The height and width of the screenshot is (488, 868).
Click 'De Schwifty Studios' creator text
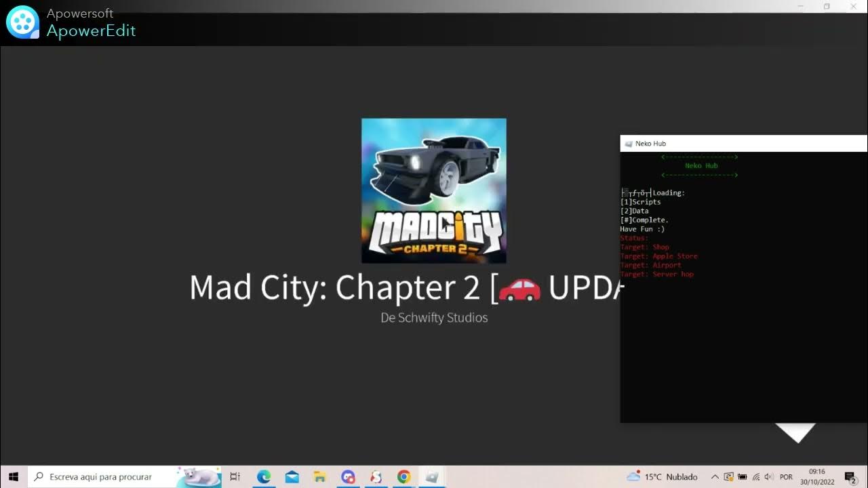(x=434, y=317)
